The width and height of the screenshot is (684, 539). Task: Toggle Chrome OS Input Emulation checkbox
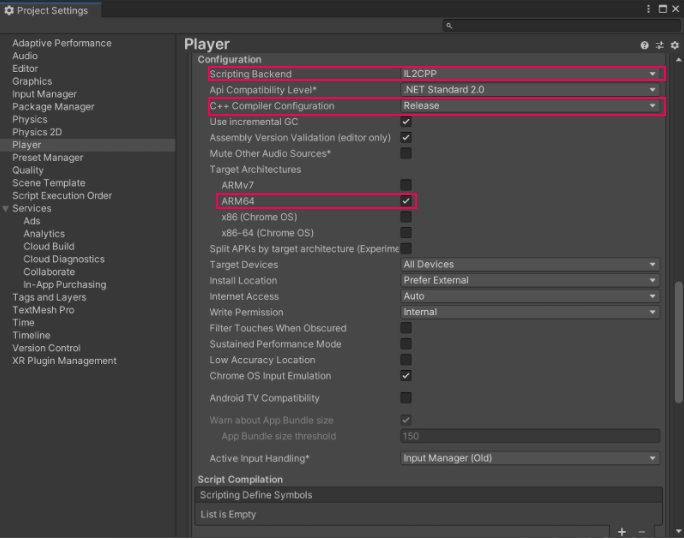406,376
